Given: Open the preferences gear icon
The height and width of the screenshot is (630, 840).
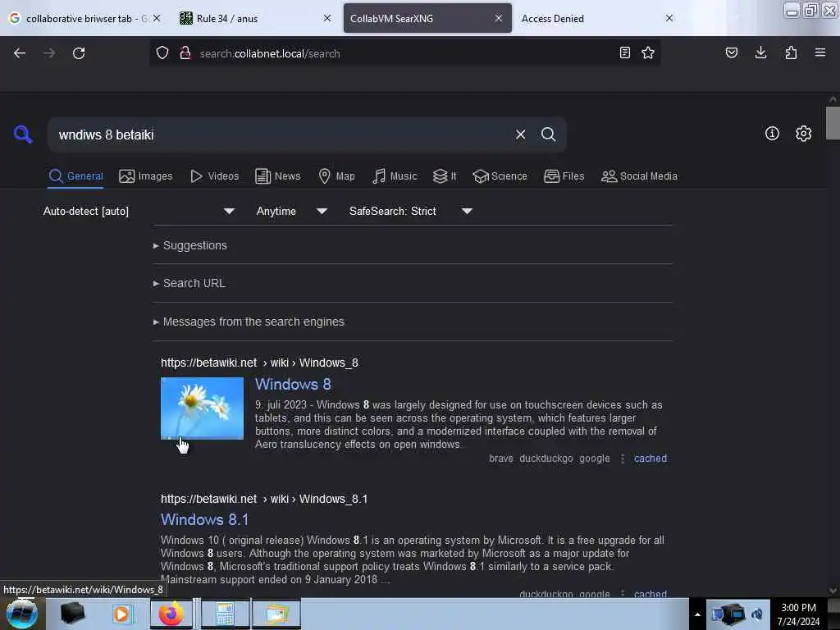Looking at the screenshot, I should pos(804,134).
